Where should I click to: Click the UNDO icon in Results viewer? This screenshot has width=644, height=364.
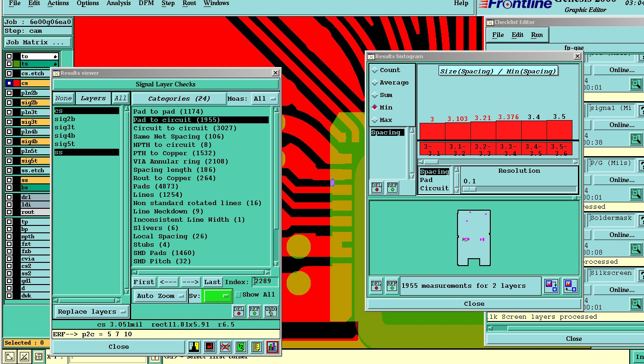pos(271,311)
